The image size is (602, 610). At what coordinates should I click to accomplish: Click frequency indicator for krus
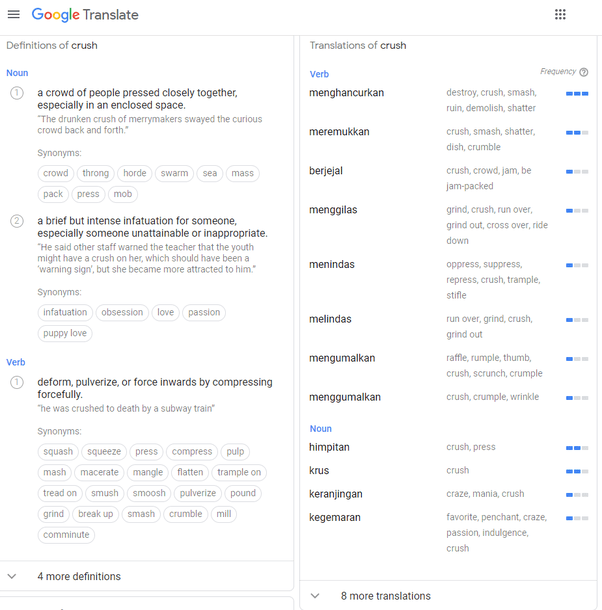[x=576, y=471]
